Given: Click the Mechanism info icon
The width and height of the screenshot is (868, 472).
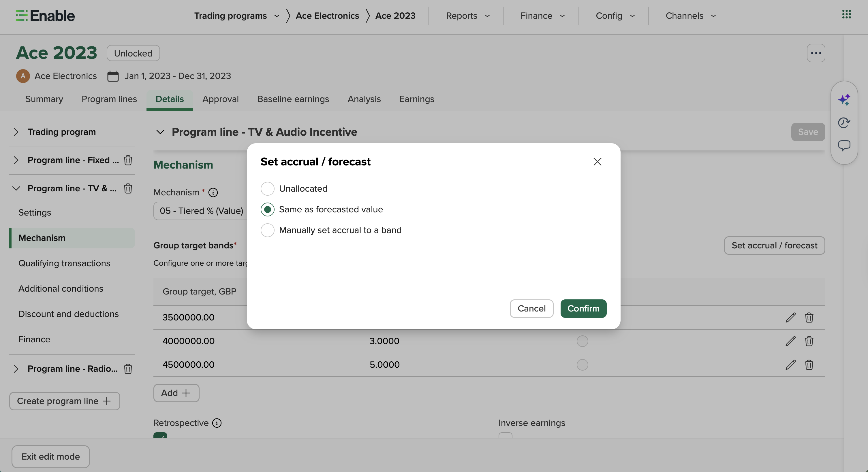Looking at the screenshot, I should (x=213, y=192).
